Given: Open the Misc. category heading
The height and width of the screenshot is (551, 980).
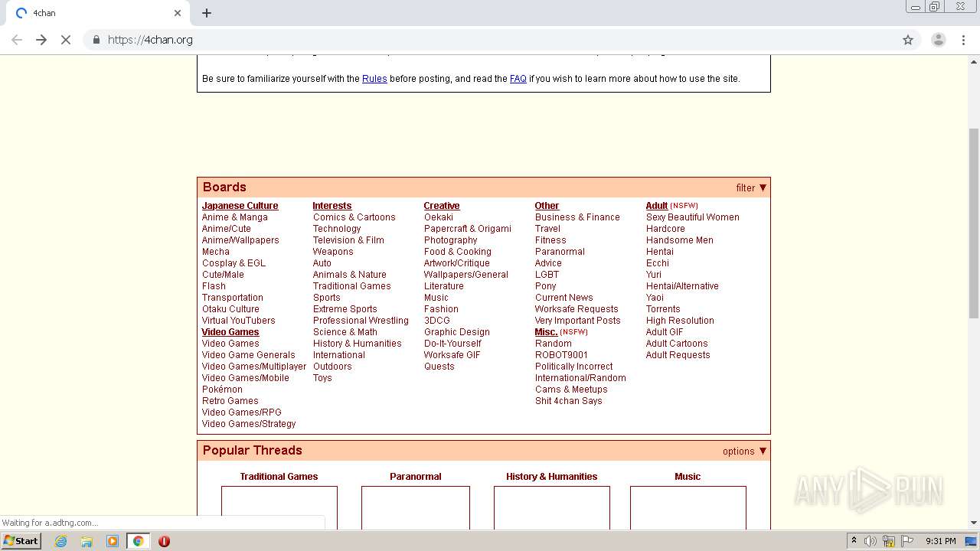Looking at the screenshot, I should (x=546, y=332).
